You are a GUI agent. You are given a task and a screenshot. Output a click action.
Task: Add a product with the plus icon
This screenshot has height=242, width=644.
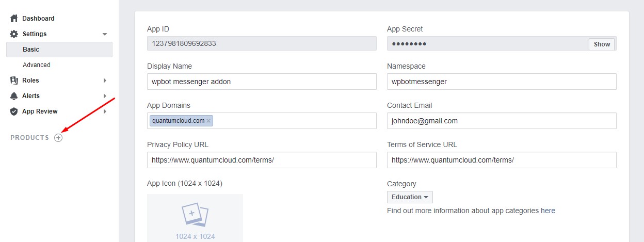tap(58, 138)
